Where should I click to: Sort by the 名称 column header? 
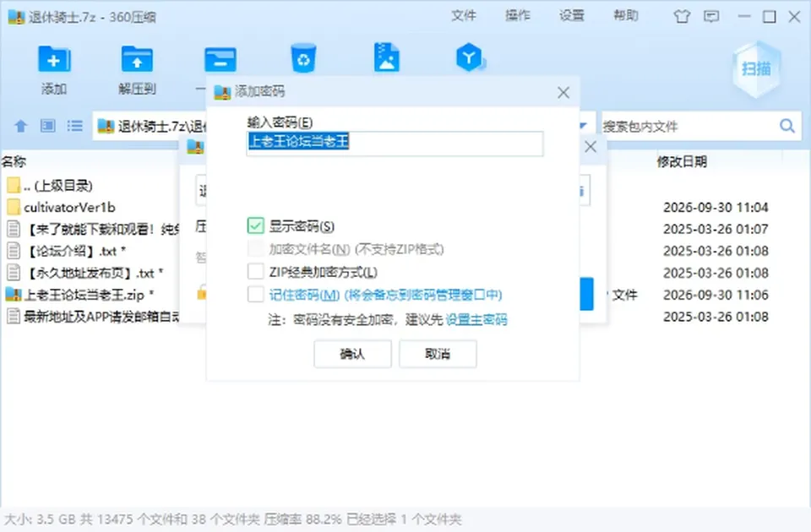click(14, 162)
